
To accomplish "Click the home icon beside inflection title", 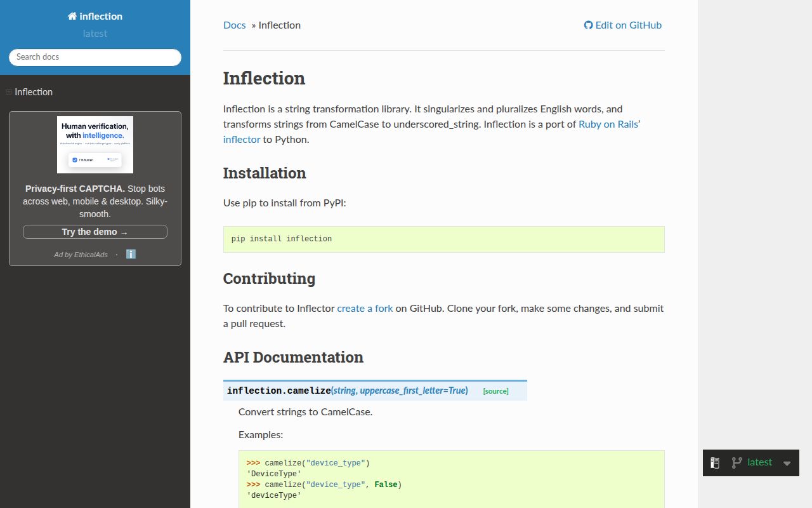I will pyautogui.click(x=72, y=17).
